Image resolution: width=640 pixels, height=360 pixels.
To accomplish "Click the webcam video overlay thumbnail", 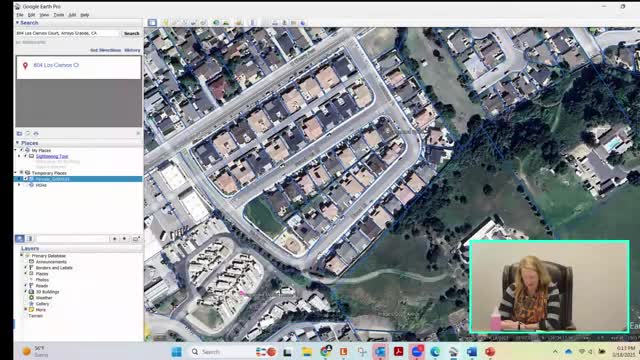I will pyautogui.click(x=549, y=287).
